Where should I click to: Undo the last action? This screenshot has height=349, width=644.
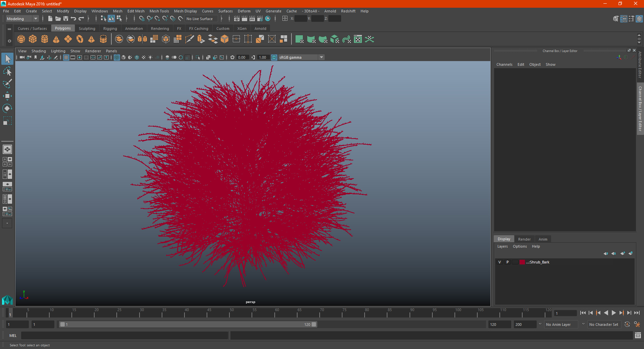73,19
